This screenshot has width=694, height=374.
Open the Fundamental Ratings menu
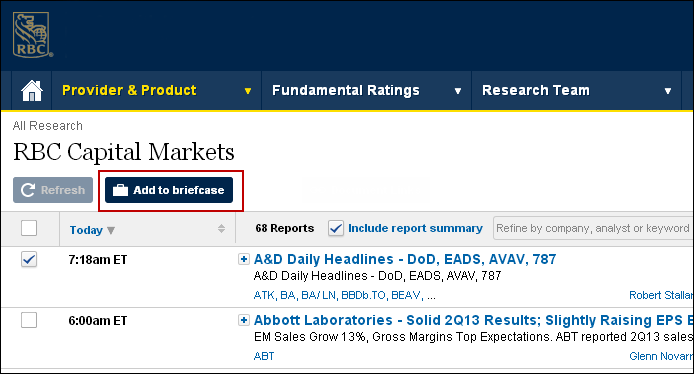tap(346, 90)
